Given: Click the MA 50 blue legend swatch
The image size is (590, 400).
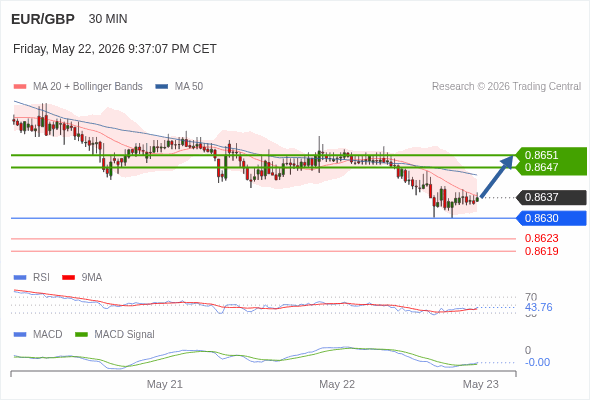Looking at the screenshot, I should point(162,87).
